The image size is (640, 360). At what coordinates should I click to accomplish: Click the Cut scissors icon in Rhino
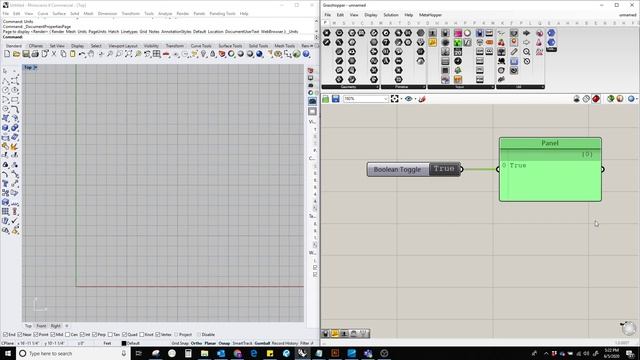tap(54, 54)
